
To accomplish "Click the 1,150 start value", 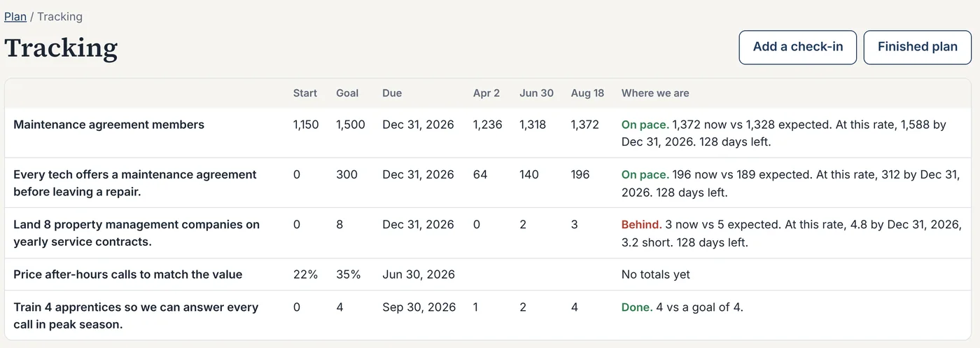I will pyautogui.click(x=306, y=125).
